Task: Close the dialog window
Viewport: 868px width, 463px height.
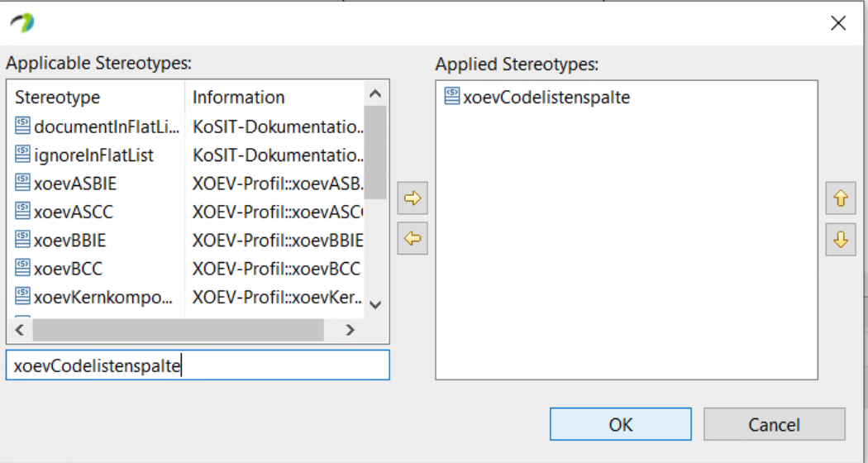Action: point(838,22)
